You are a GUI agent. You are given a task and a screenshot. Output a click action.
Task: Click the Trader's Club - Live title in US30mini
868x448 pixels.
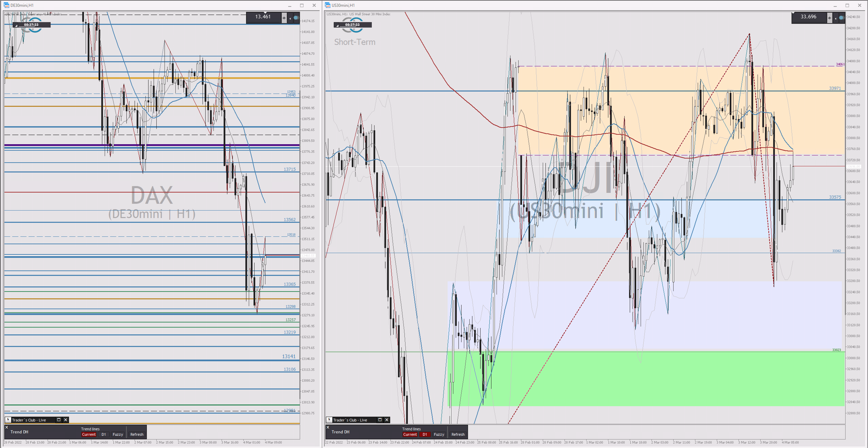350,420
